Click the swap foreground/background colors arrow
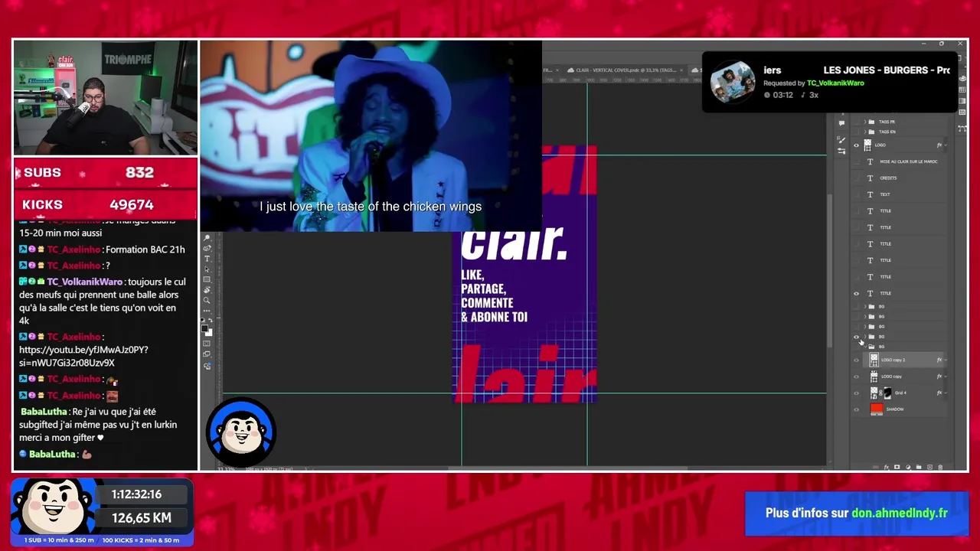Screen dimensions: 980x551 [211, 321]
